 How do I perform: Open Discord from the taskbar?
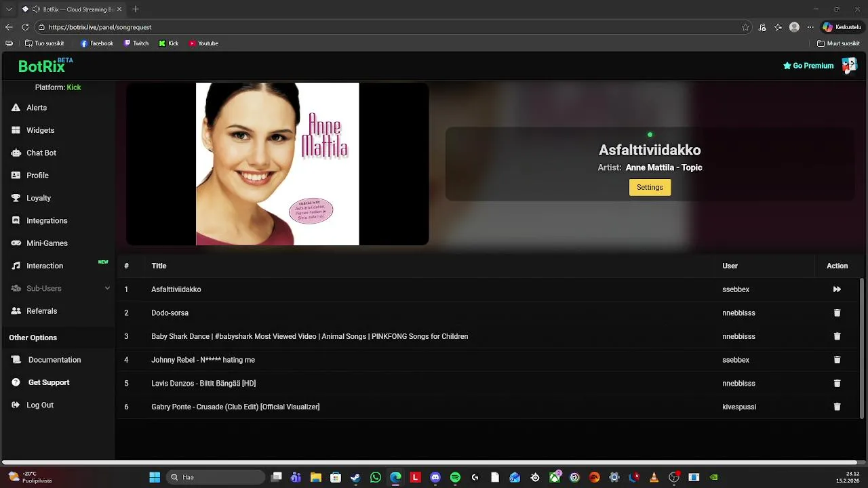tap(435, 477)
